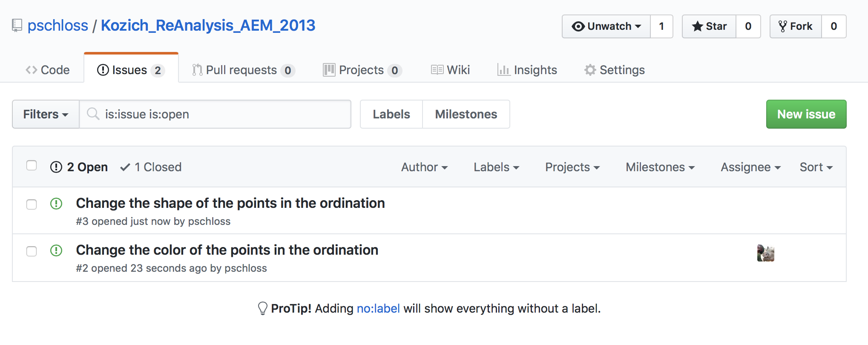The height and width of the screenshot is (345, 868).
Task: View the stargazers count beside Star
Action: pos(748,26)
